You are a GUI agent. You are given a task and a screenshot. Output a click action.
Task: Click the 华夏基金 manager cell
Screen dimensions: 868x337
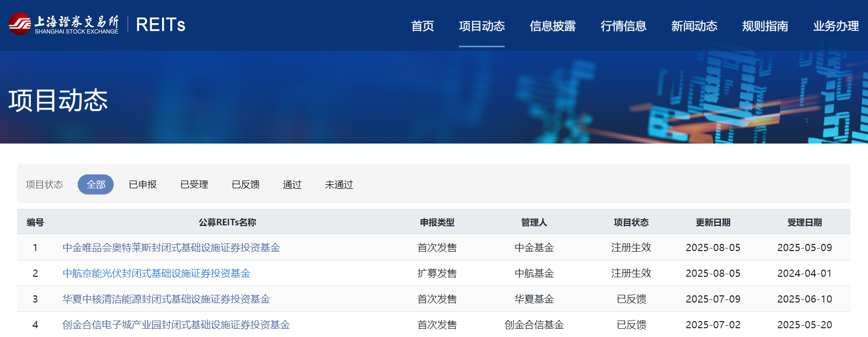(x=534, y=299)
